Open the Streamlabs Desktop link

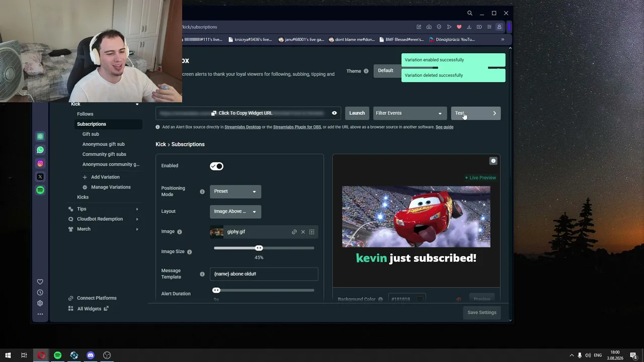coord(243,127)
